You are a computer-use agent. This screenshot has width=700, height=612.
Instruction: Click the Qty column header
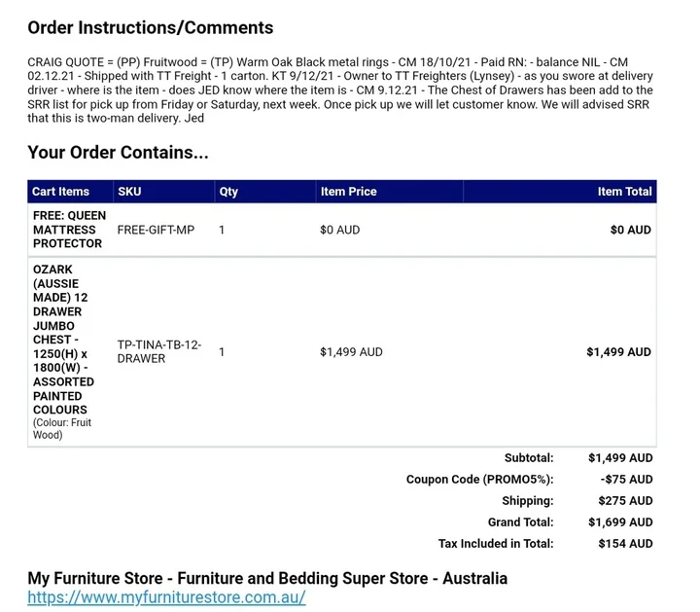[228, 192]
